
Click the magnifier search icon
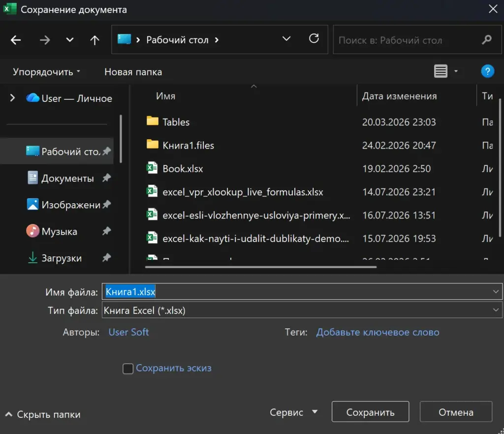[487, 40]
